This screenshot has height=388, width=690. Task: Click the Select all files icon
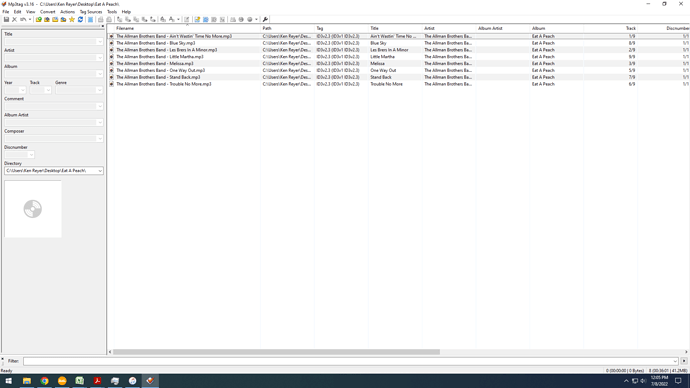[90, 19]
